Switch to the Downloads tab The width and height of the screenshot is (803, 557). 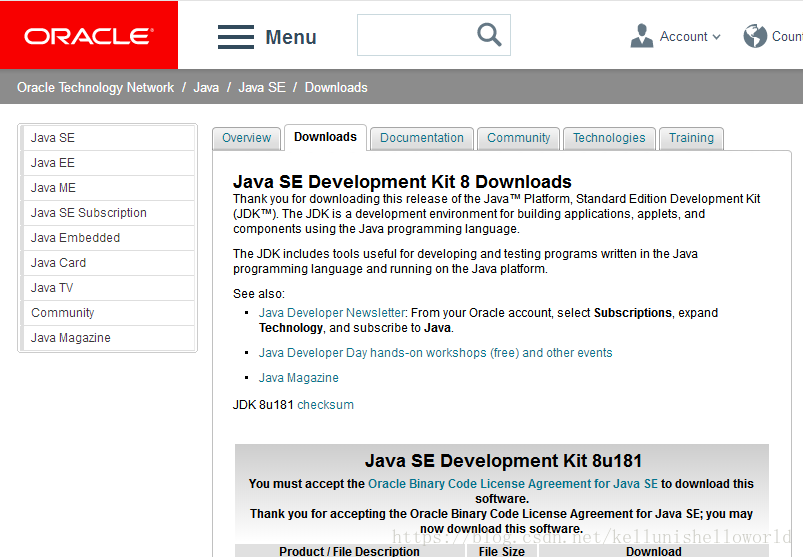[x=325, y=137]
